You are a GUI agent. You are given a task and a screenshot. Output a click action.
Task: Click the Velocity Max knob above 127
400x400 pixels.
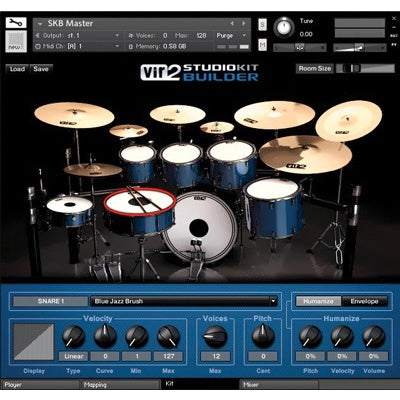(168, 337)
